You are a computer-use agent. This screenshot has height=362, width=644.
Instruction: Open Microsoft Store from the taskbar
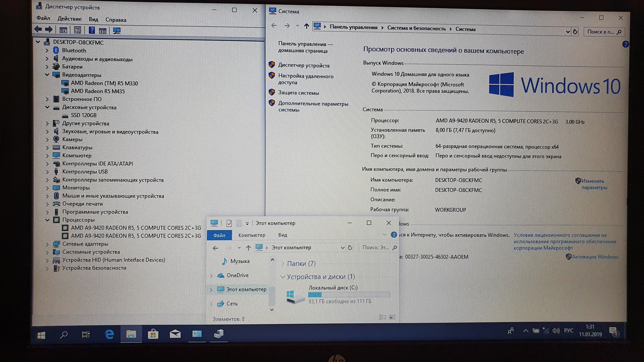(153, 334)
